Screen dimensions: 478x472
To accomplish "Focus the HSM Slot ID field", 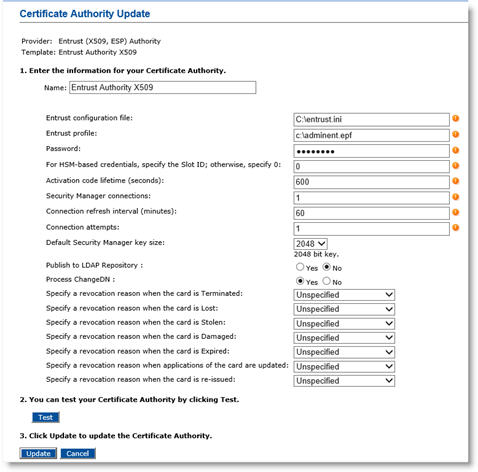I will click(371, 166).
